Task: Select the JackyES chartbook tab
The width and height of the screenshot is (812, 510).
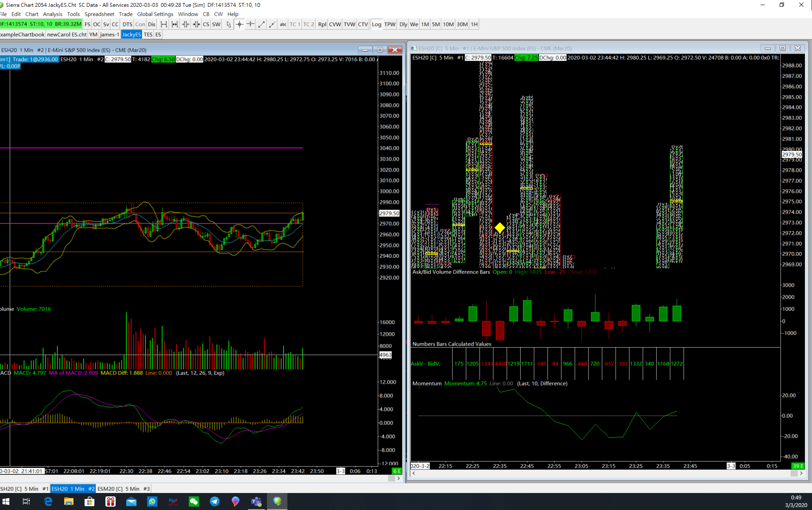Action: (131, 34)
